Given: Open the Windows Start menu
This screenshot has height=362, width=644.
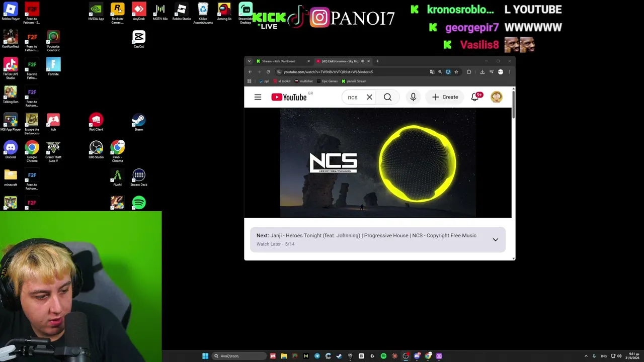Looking at the screenshot, I should (205, 356).
